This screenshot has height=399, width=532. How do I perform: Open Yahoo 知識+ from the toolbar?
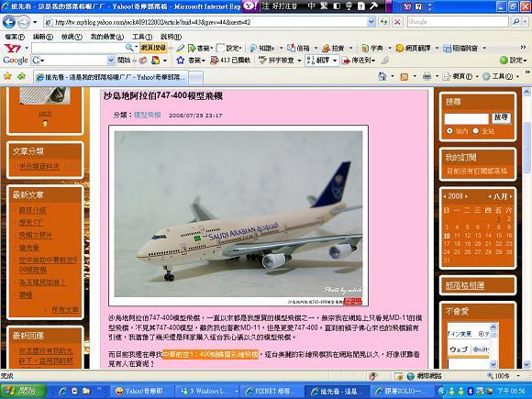point(262,49)
